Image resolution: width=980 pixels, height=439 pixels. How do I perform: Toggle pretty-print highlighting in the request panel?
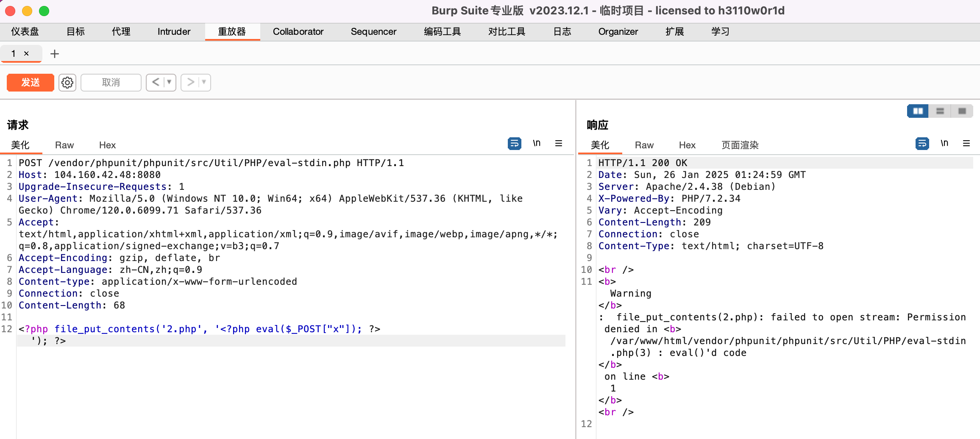[514, 143]
